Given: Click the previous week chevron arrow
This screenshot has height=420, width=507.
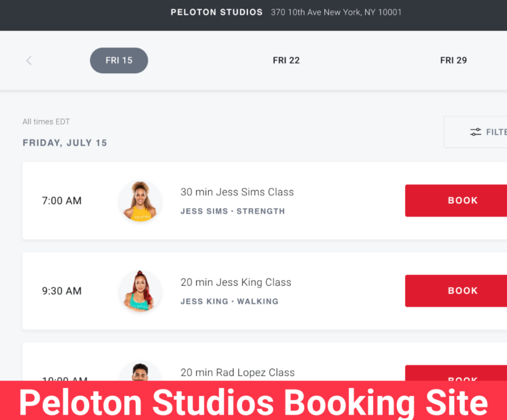Looking at the screenshot, I should pyautogui.click(x=29, y=61).
